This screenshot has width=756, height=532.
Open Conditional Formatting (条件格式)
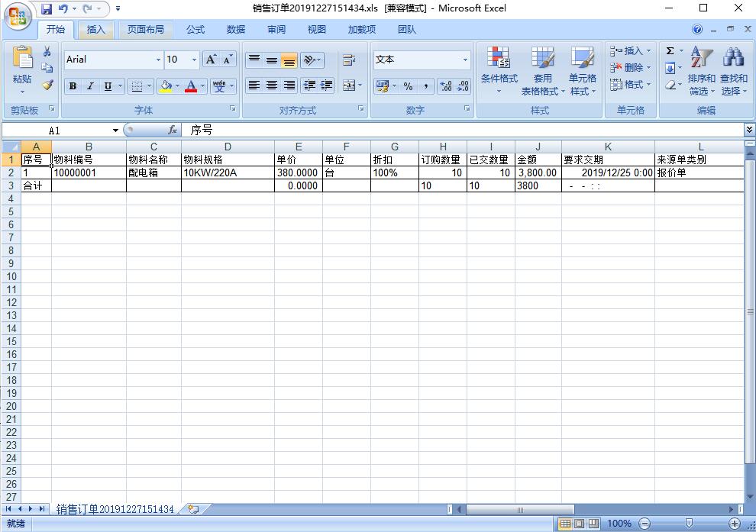(x=499, y=73)
